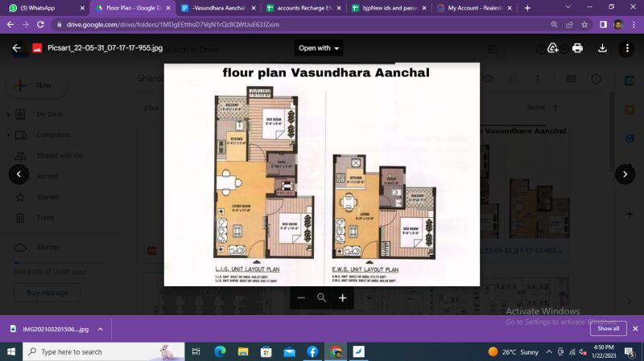This screenshot has width=644, height=361.
Task: Switch to the WhatsApp tab
Action: (x=43, y=8)
